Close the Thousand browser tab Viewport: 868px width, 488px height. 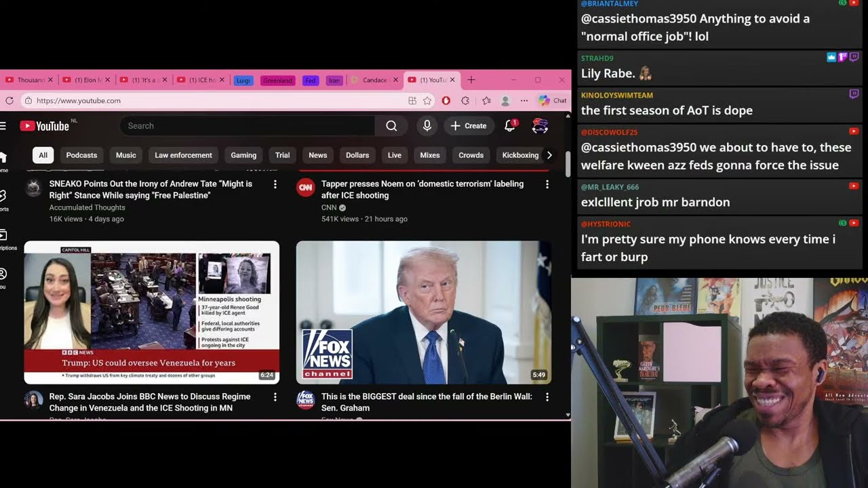click(50, 80)
